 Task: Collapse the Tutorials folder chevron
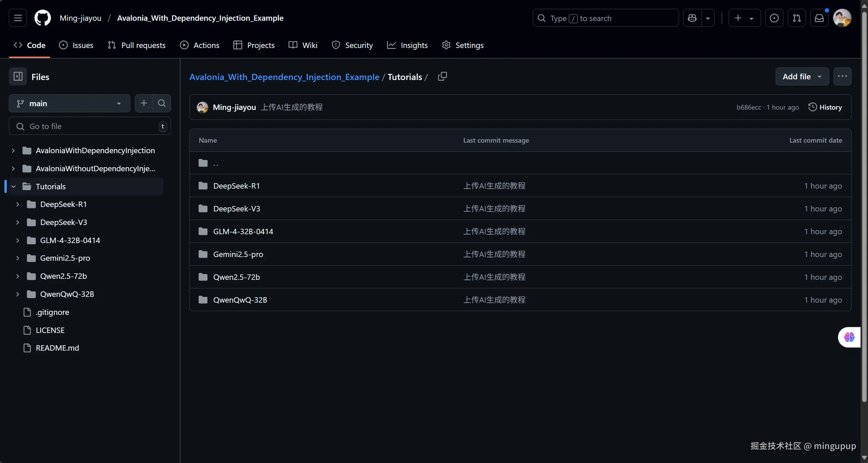13,186
